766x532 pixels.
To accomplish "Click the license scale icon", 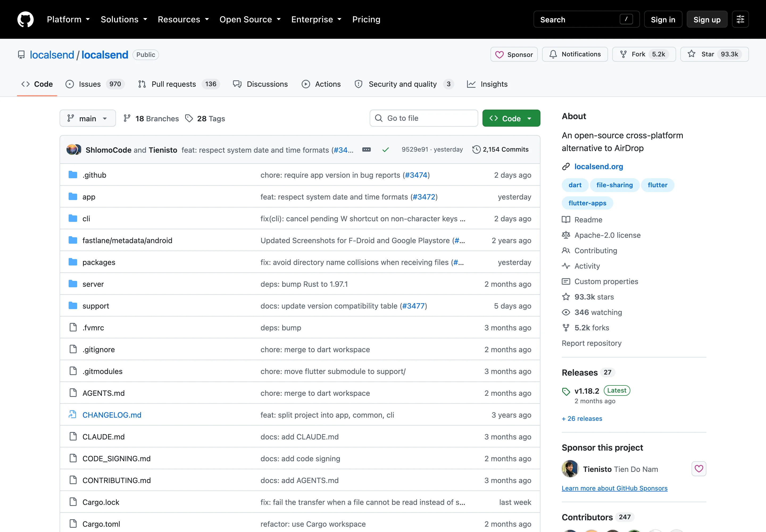I will pos(566,235).
